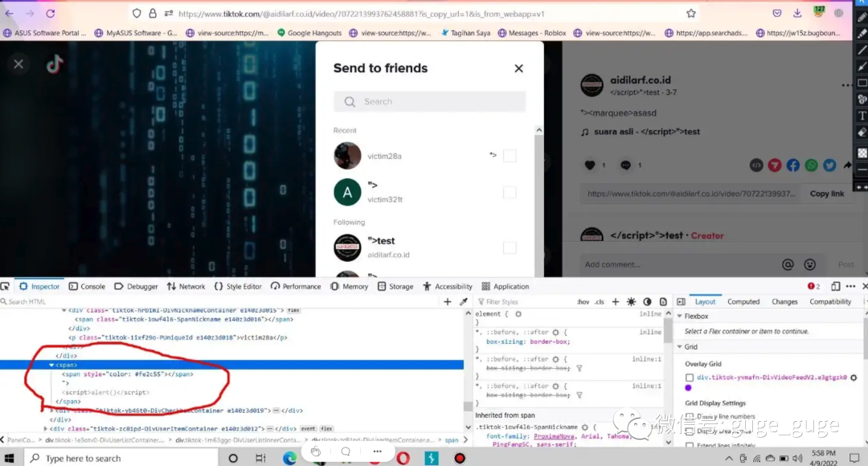
Task: Open Task View on the taskbar
Action: (x=260, y=458)
